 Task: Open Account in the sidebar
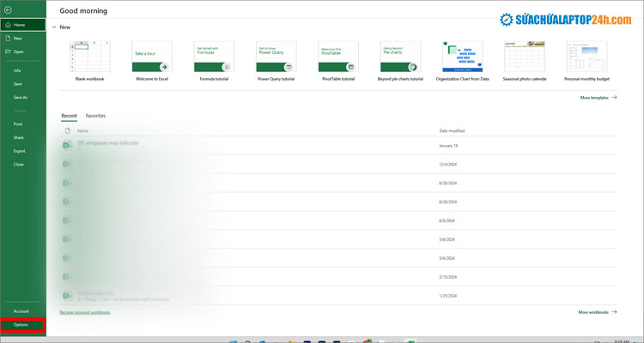coord(21,311)
